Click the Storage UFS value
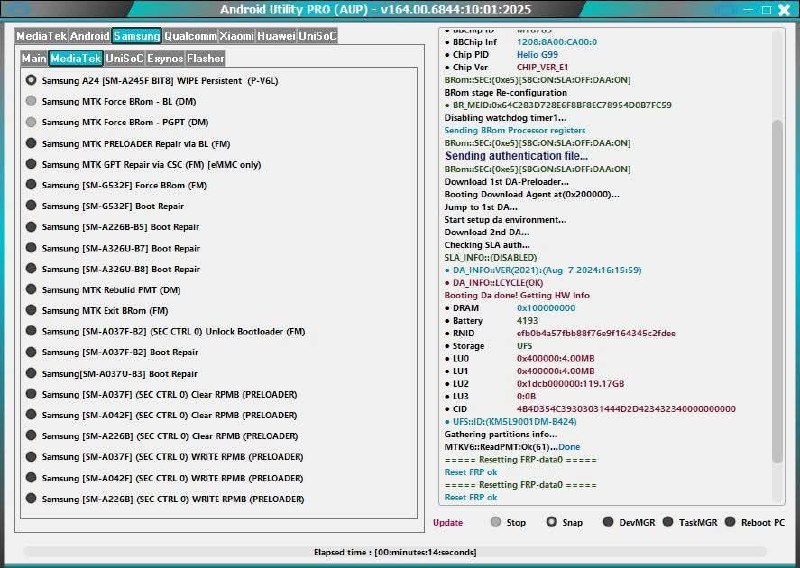The height and width of the screenshot is (568, 800). point(524,346)
